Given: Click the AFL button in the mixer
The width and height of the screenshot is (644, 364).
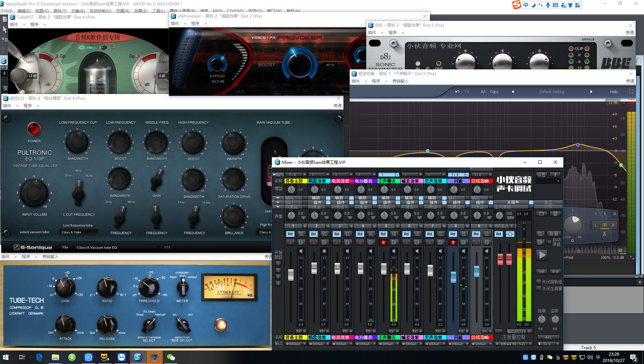Looking at the screenshot, I should (548, 337).
